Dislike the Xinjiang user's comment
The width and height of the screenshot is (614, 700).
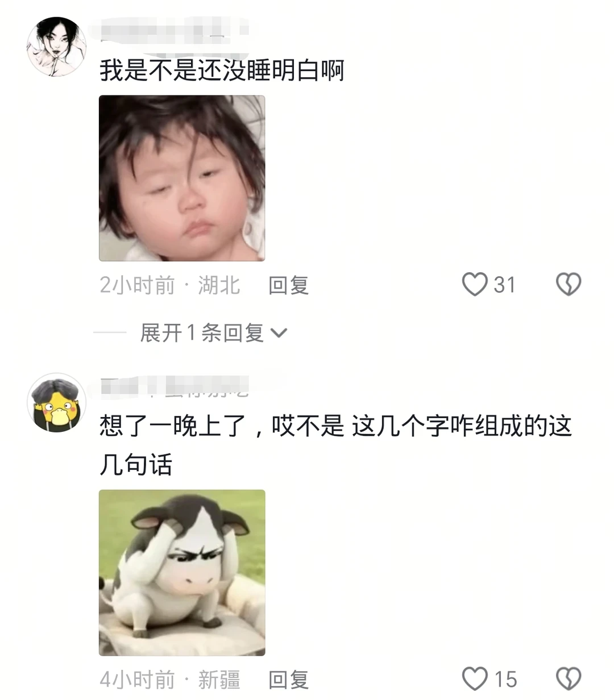(x=569, y=679)
